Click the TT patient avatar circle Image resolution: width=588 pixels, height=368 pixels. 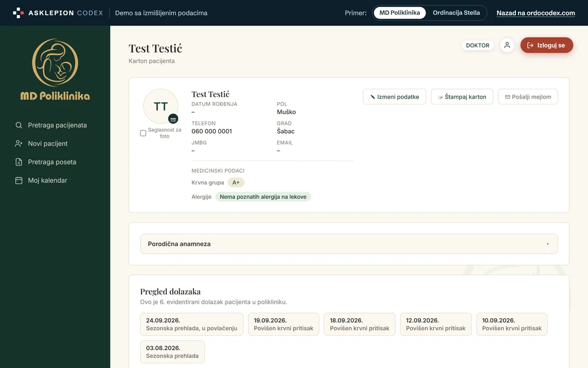pyautogui.click(x=161, y=106)
